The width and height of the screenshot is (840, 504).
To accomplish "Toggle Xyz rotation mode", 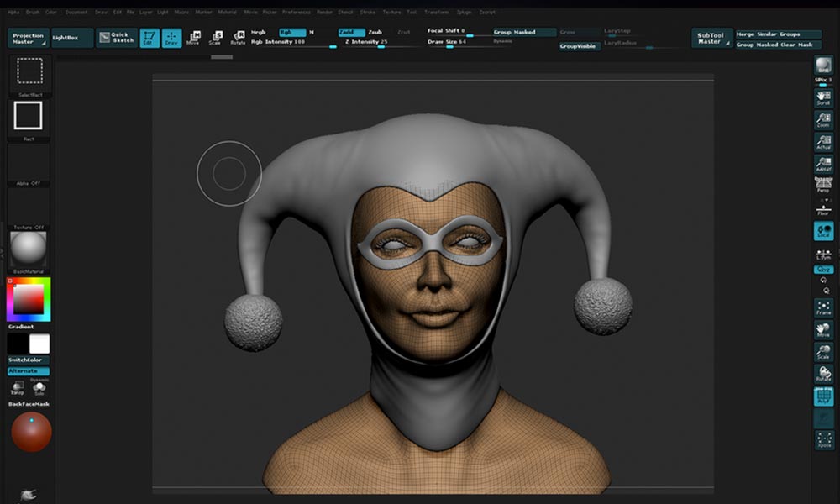I will coord(823,270).
